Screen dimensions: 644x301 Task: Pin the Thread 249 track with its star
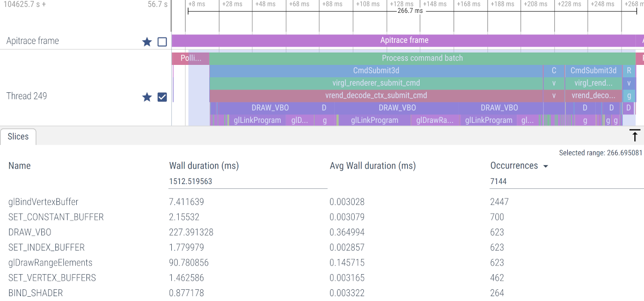pos(147,97)
